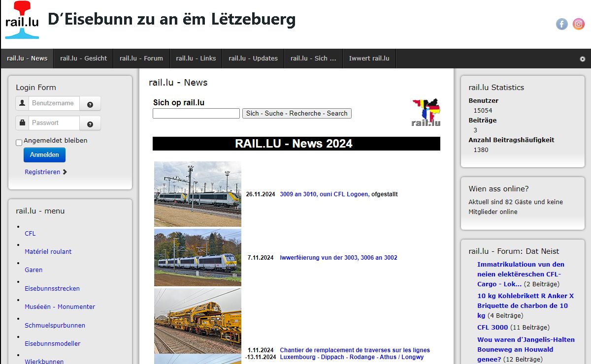591x364 pixels.
Task: Focus the Passwort input field
Action: tap(54, 123)
